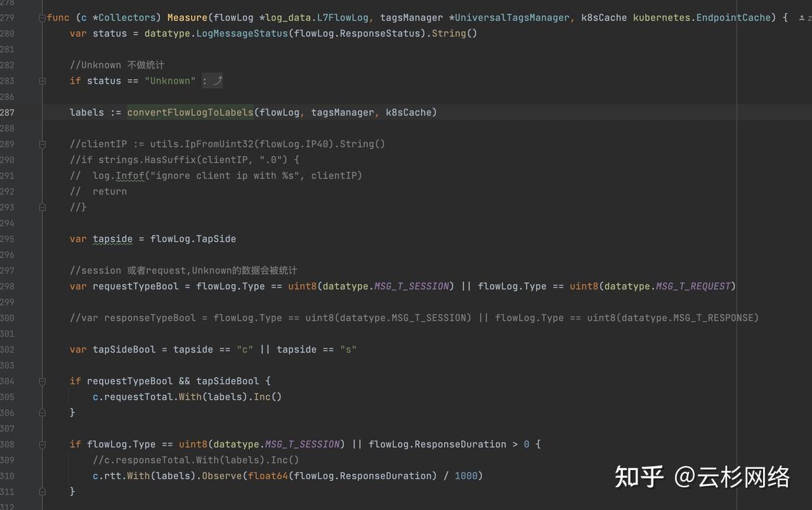Click line number 279 in the gutter
Viewport: 812px width, 510px height.
(x=8, y=17)
